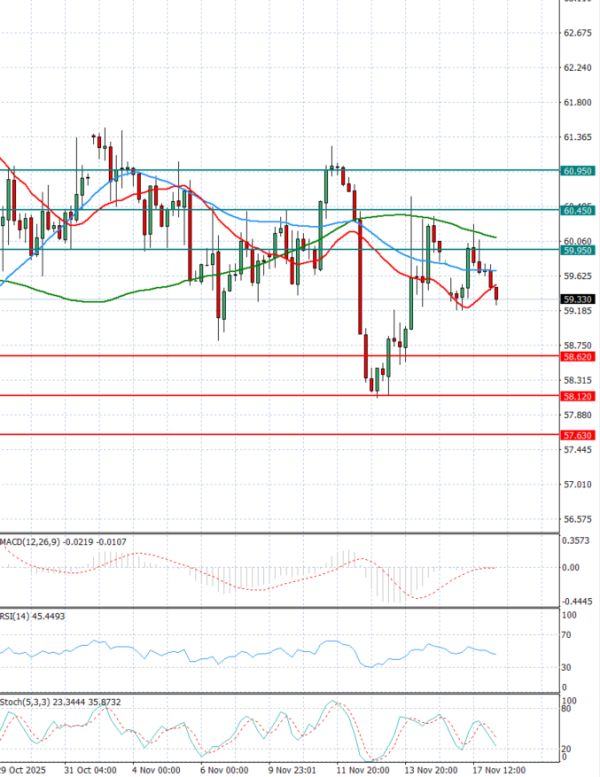Click the 17 Nov 12:00 time marker
The width and height of the screenshot is (600, 777).
point(498,770)
